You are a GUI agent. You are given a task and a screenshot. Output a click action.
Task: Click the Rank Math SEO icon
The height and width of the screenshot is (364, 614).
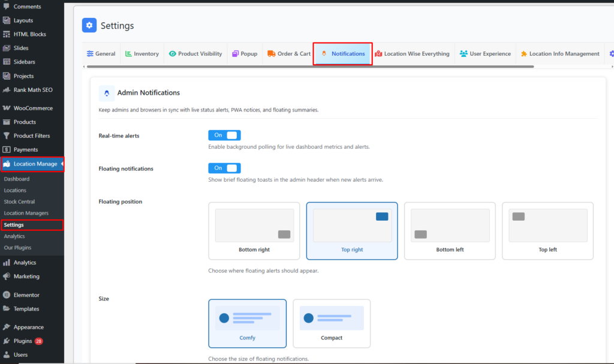tap(7, 90)
